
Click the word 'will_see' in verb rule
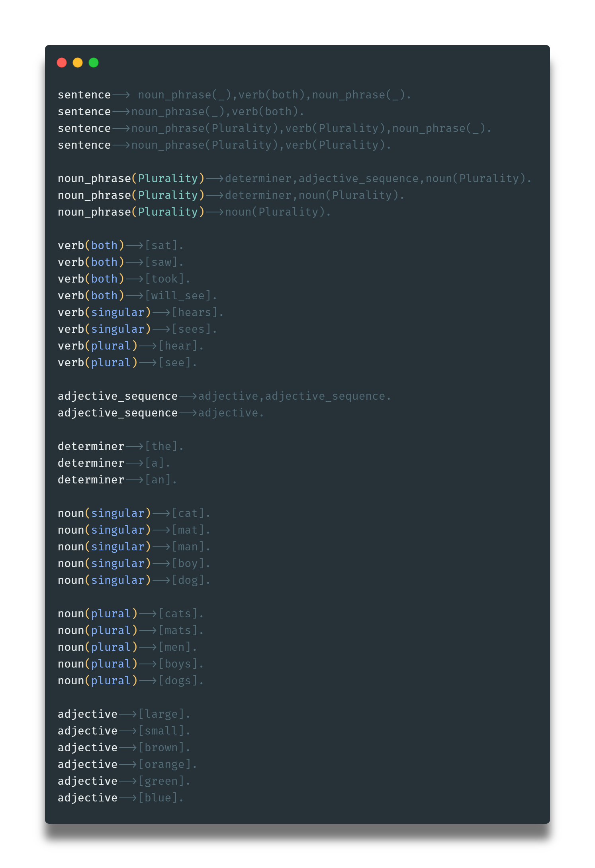pyautogui.click(x=178, y=296)
